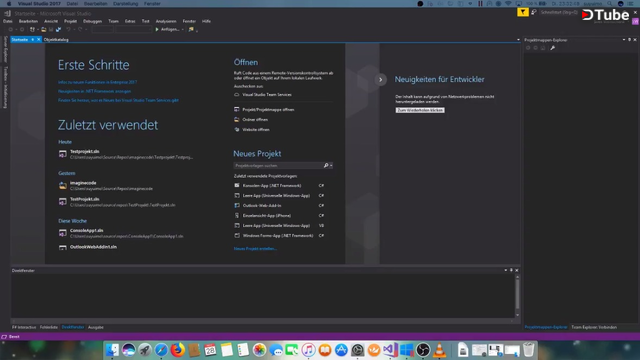Click into the Projektvorlagen suchen search field

click(278, 165)
